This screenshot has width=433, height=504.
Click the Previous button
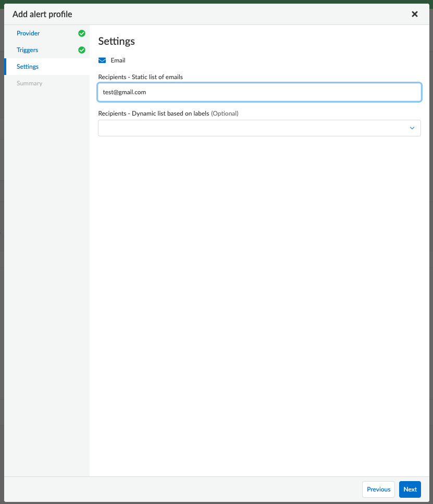(378, 489)
